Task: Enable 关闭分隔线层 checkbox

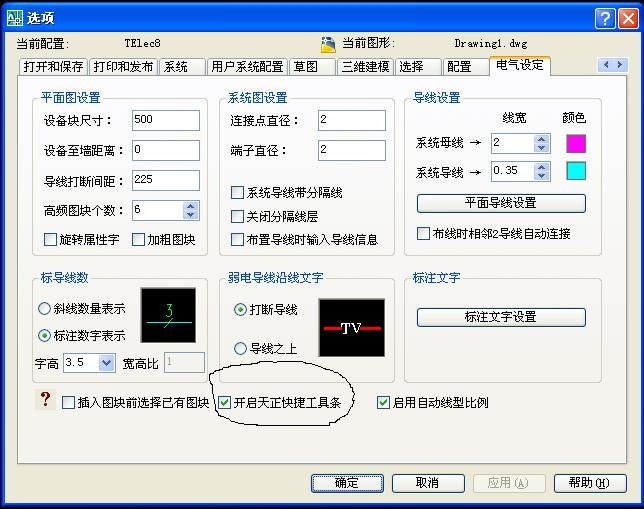Action: (237, 216)
